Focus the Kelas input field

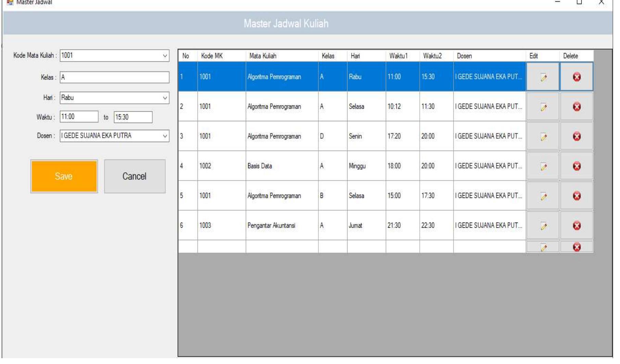point(115,77)
